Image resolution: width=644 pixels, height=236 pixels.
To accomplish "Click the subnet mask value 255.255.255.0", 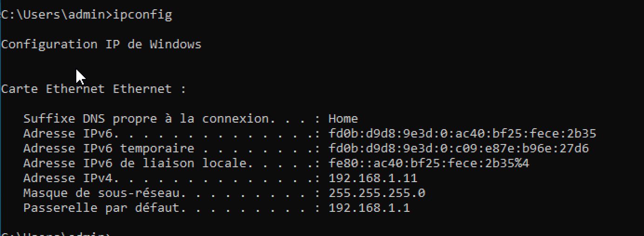I will click(376, 193).
